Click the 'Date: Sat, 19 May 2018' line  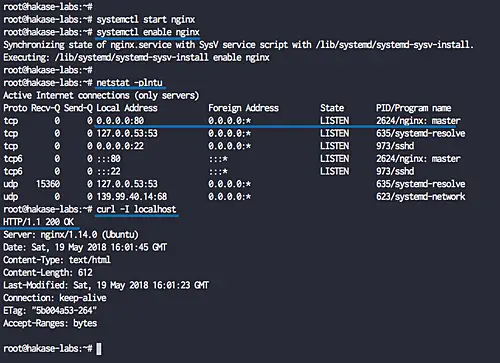click(x=85, y=247)
